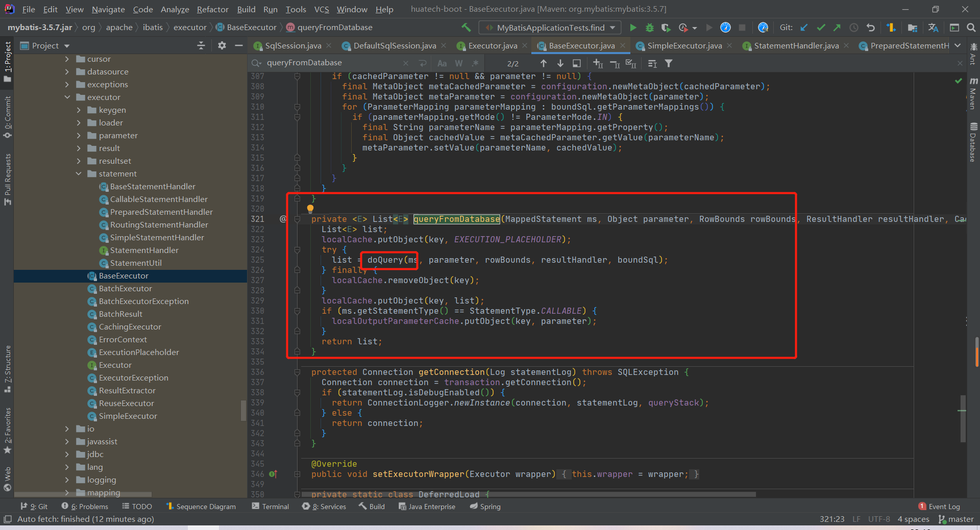The height and width of the screenshot is (530, 980).
Task: Click the Project tree vertical scrollbar
Action: tap(243, 410)
